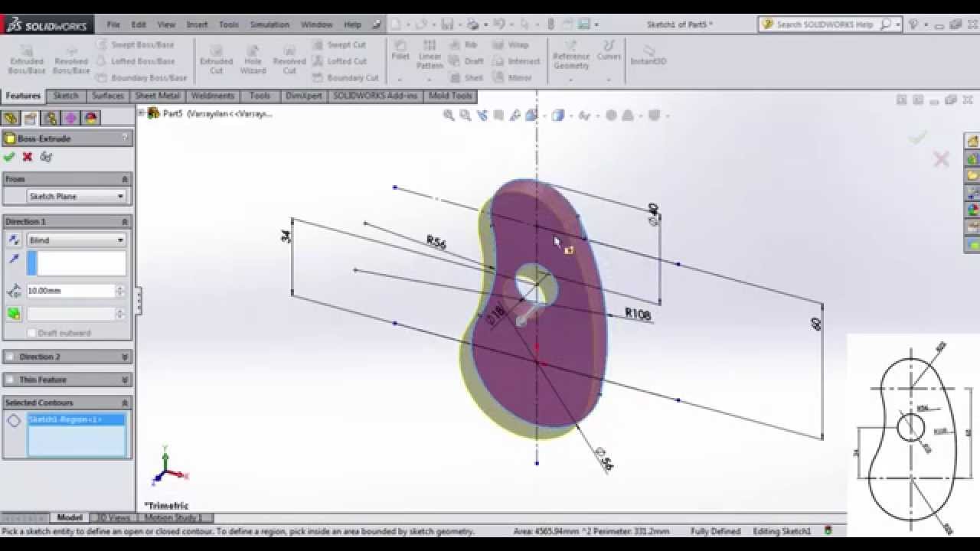Click the Print toolbar icon
980x551 pixels.
coord(473,24)
